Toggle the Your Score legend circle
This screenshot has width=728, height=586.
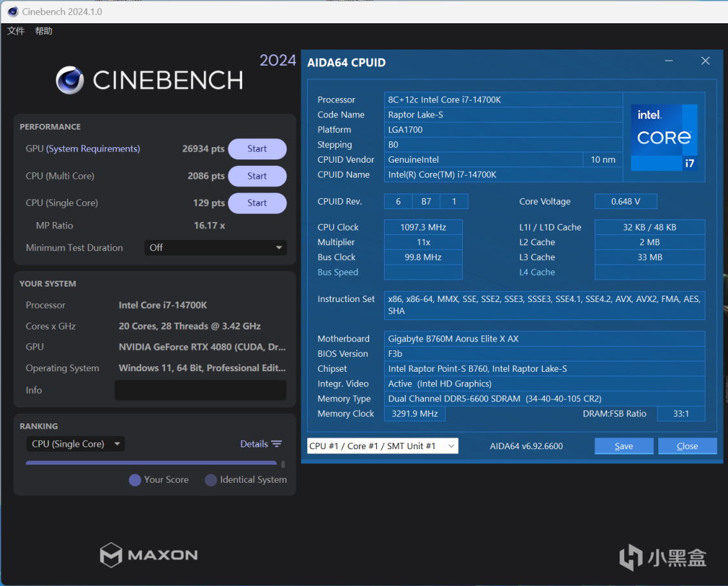135,480
